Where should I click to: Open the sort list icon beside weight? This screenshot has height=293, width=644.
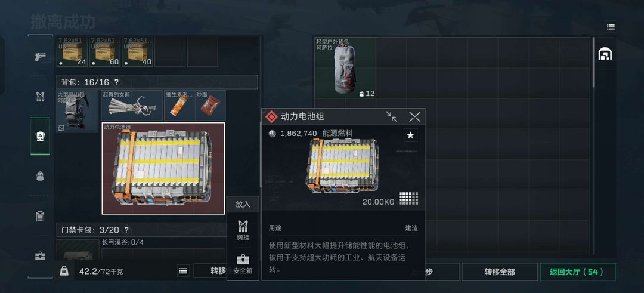(x=183, y=271)
